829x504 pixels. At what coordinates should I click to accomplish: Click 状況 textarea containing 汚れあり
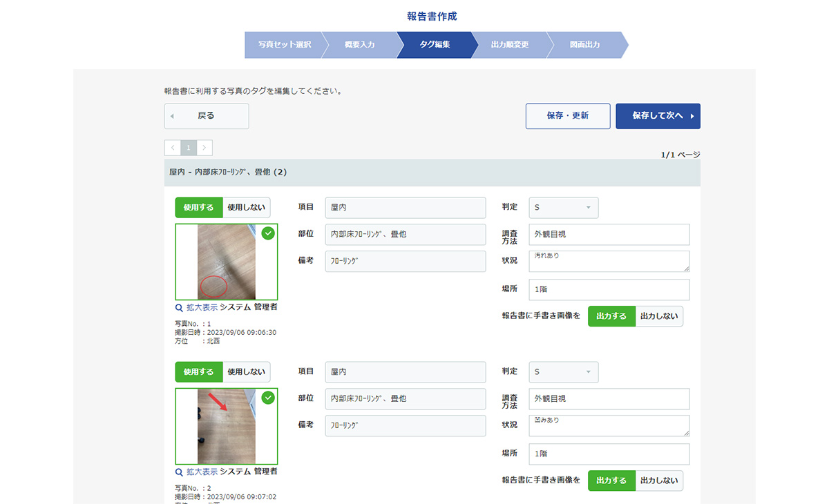pos(609,261)
